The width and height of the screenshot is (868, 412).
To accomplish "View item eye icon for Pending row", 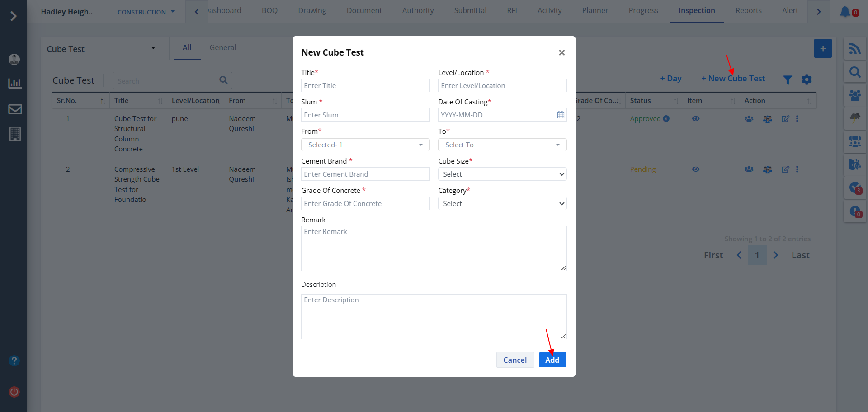I will pos(696,169).
